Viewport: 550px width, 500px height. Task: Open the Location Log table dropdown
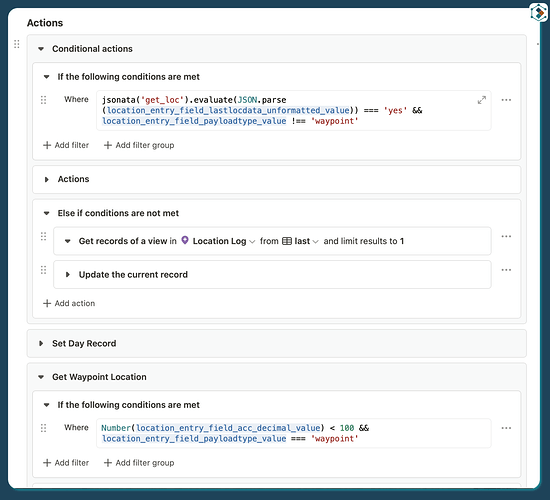click(x=218, y=241)
